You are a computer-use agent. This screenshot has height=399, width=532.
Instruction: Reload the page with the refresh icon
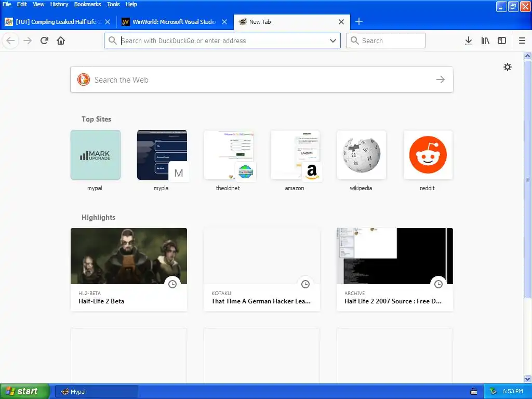(44, 41)
